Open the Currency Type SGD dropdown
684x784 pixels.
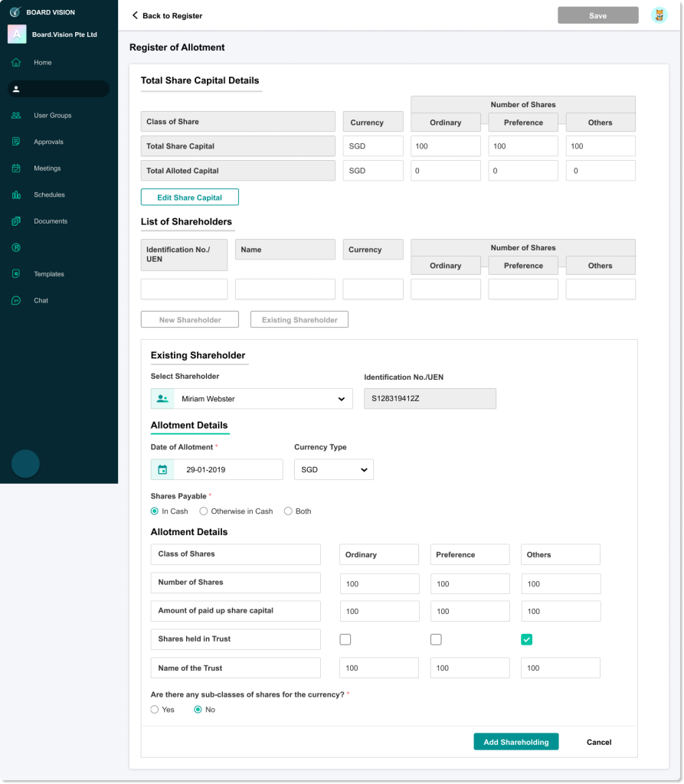333,470
